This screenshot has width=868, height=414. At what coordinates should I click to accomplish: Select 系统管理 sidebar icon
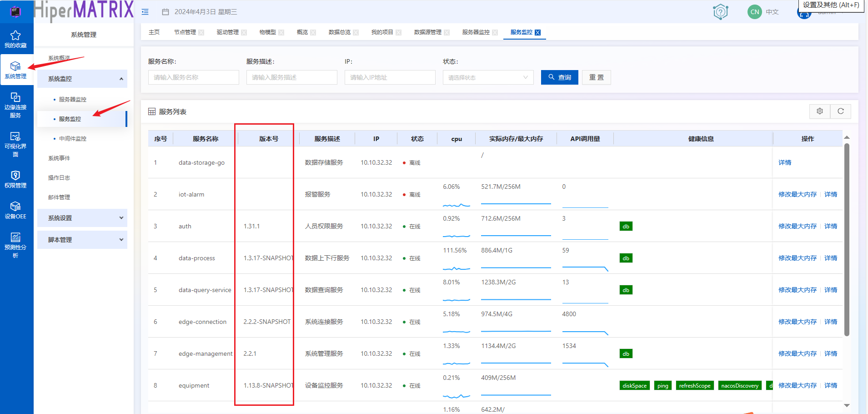pyautogui.click(x=15, y=70)
